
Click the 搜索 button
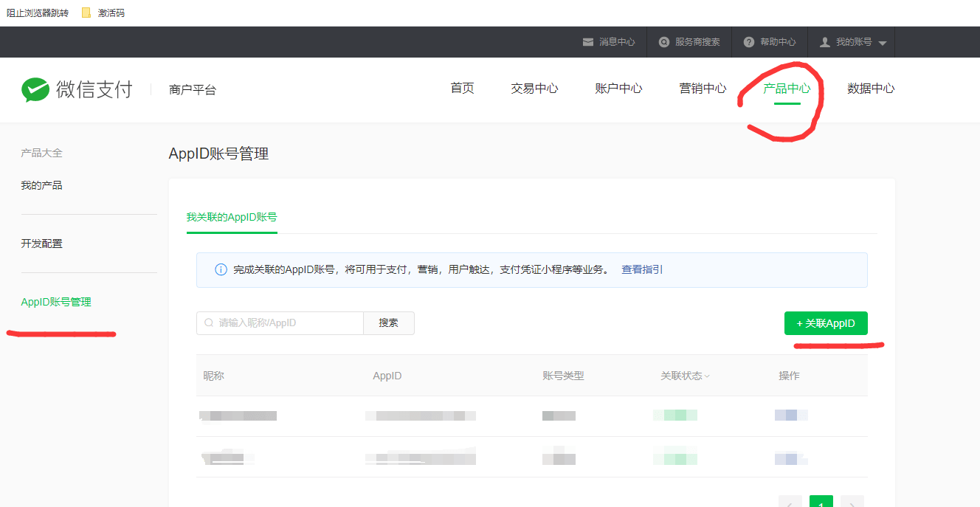[388, 323]
